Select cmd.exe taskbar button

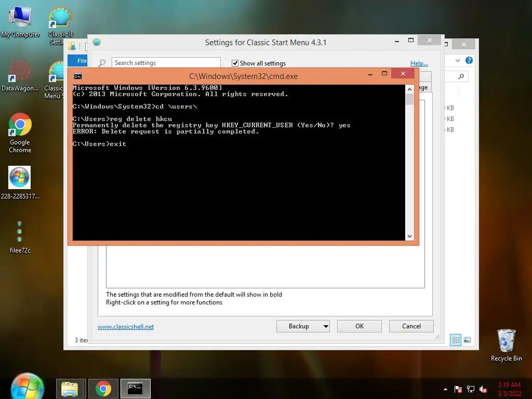coord(136,389)
